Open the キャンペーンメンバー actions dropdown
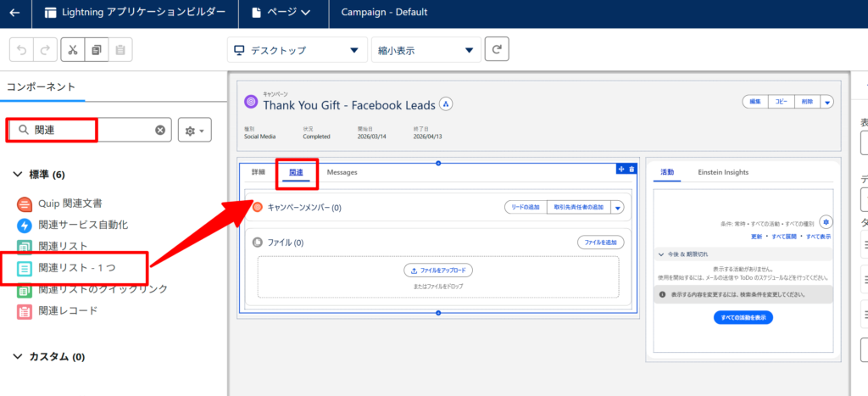The height and width of the screenshot is (396, 868). click(x=618, y=207)
